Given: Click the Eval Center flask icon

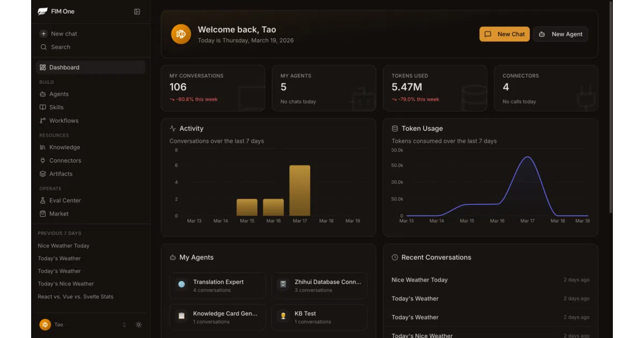Looking at the screenshot, I should tap(43, 200).
